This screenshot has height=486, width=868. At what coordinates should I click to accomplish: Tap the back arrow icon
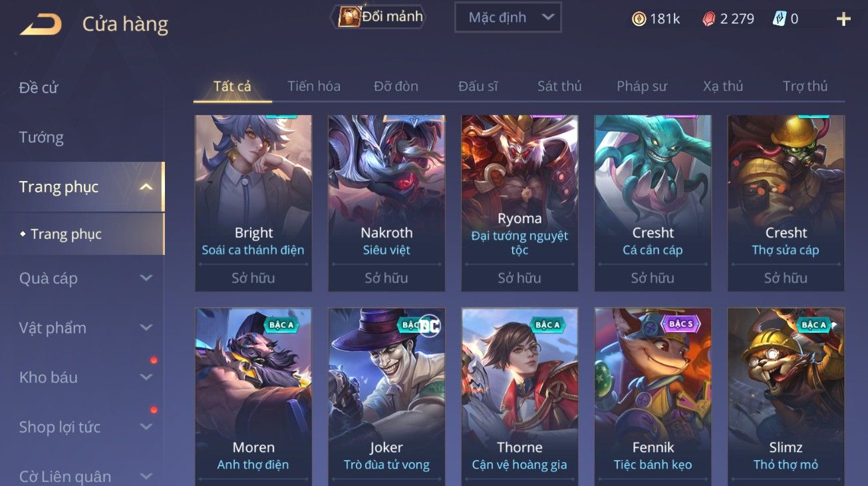point(41,25)
